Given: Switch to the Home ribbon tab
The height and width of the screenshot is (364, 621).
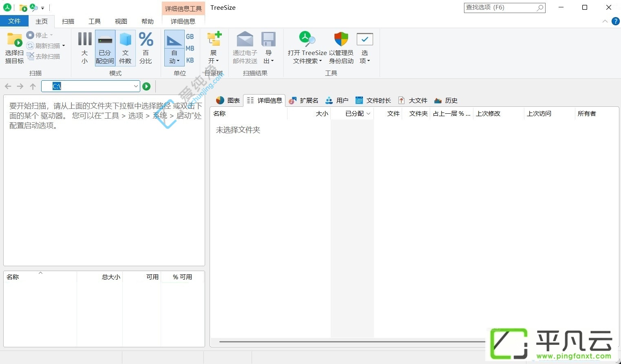Looking at the screenshot, I should pyautogui.click(x=42, y=22).
